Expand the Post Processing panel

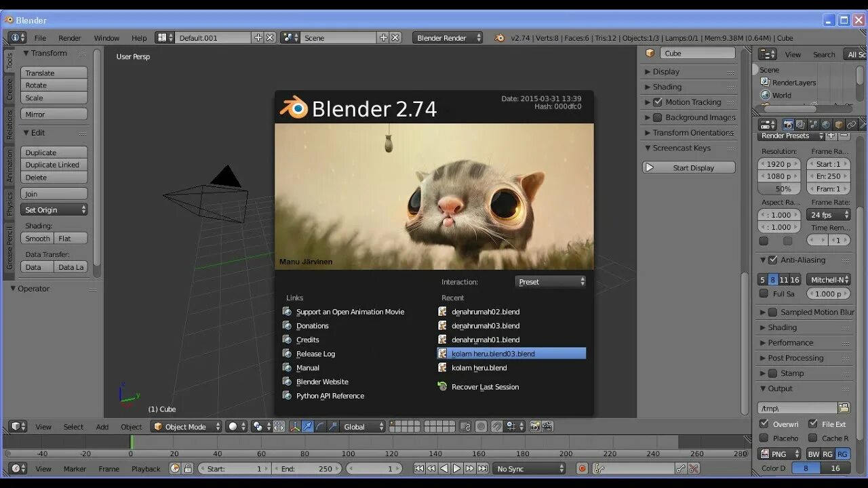pos(795,358)
